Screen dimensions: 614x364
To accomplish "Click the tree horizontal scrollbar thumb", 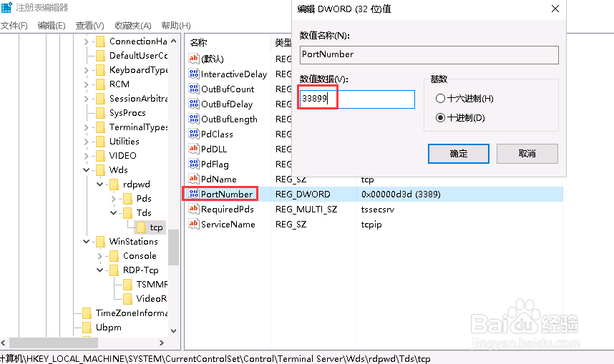I will point(54,343).
